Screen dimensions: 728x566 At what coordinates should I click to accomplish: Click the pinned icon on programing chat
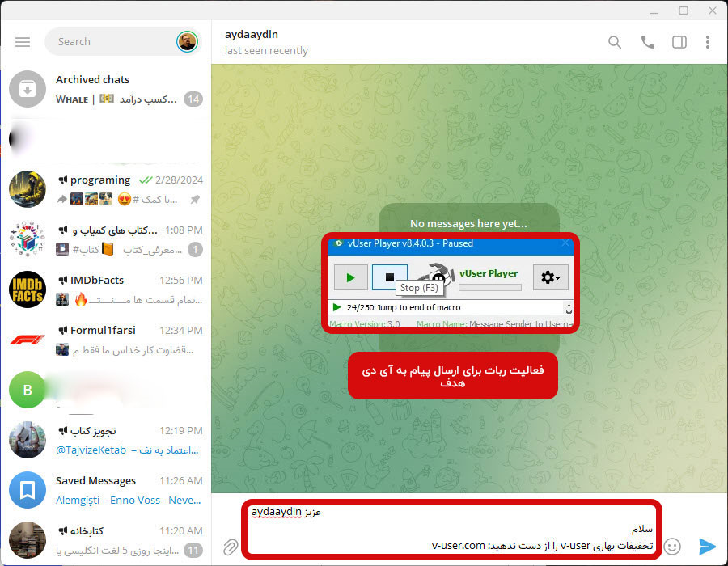pyautogui.click(x=196, y=200)
